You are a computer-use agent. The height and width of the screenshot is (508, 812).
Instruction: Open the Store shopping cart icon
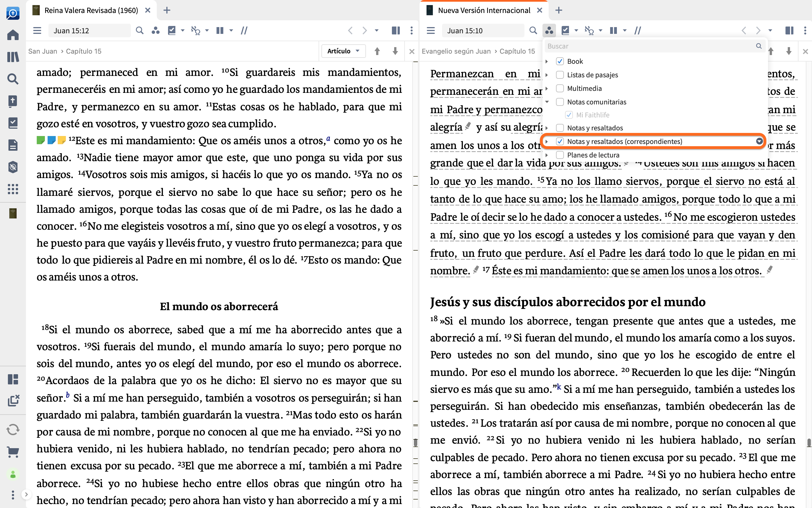[x=13, y=452]
